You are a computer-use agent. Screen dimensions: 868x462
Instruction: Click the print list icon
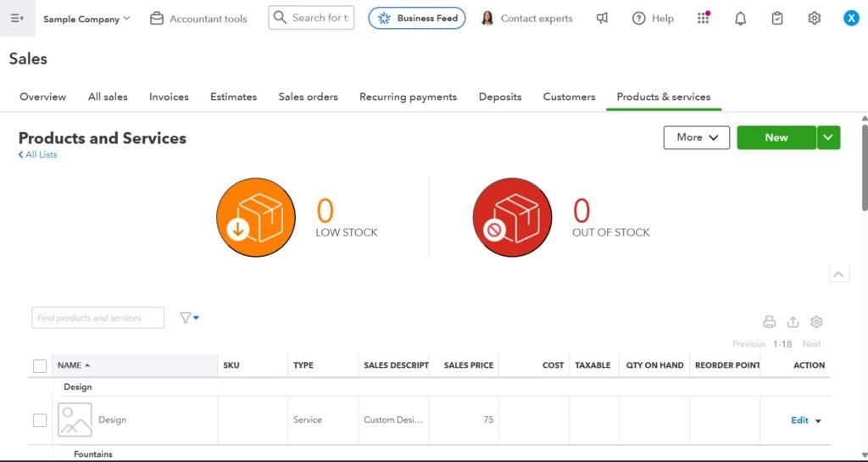769,322
